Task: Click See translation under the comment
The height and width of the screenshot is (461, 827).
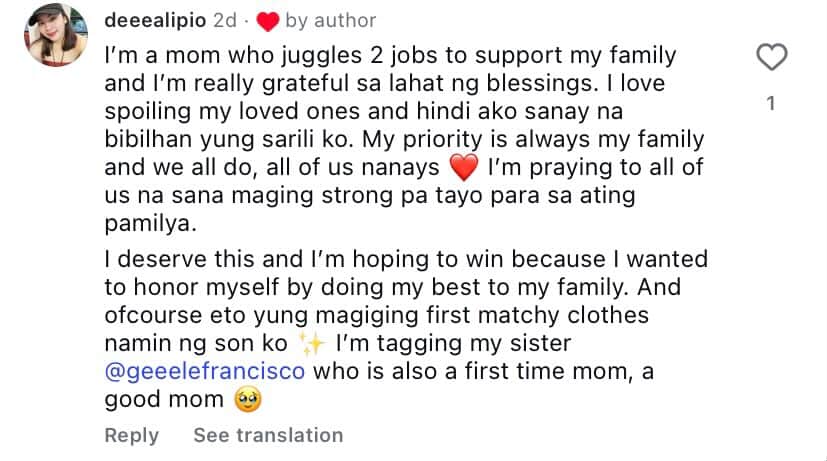Action: [268, 435]
